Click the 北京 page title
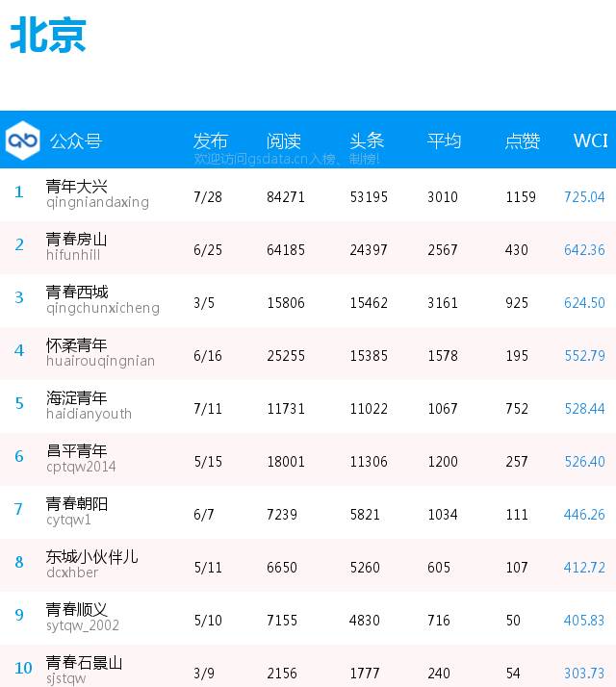Viewport: 616px width, 687px height. 48,35
